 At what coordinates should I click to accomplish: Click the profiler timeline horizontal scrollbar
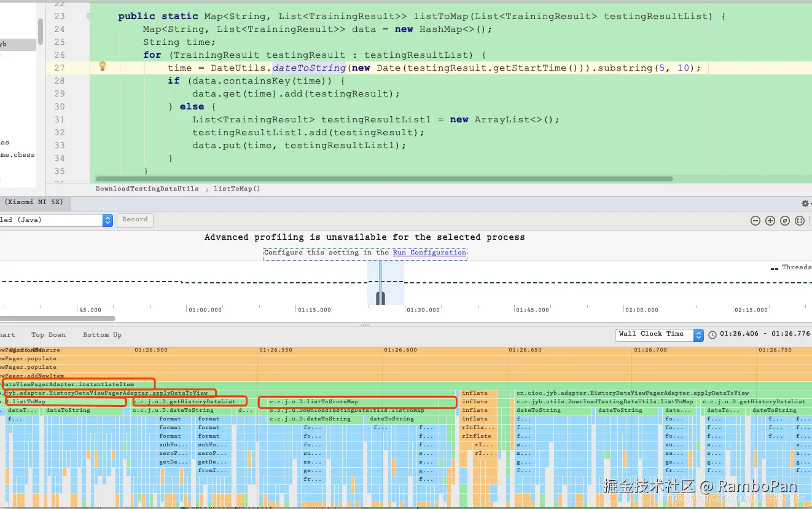point(58,318)
